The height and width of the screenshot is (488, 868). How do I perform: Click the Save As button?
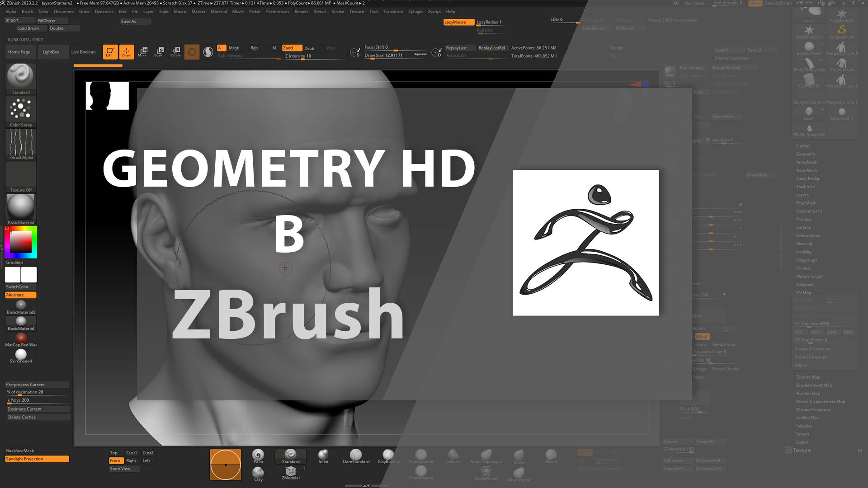[x=135, y=21]
